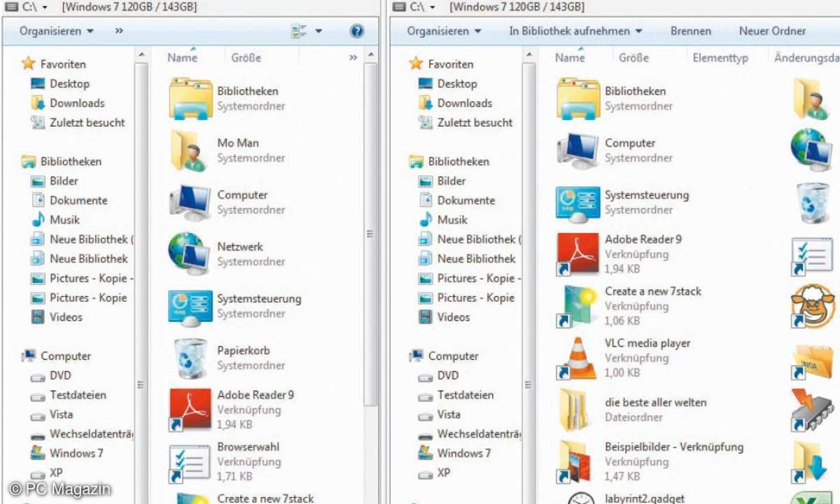Select Computer icon in left window list

(190, 202)
